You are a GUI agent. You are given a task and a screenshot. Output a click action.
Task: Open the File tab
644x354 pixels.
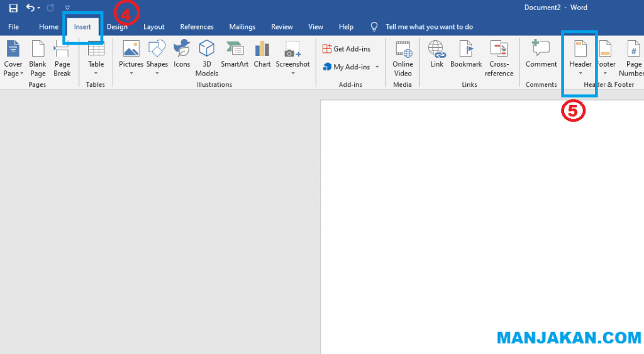click(x=14, y=26)
